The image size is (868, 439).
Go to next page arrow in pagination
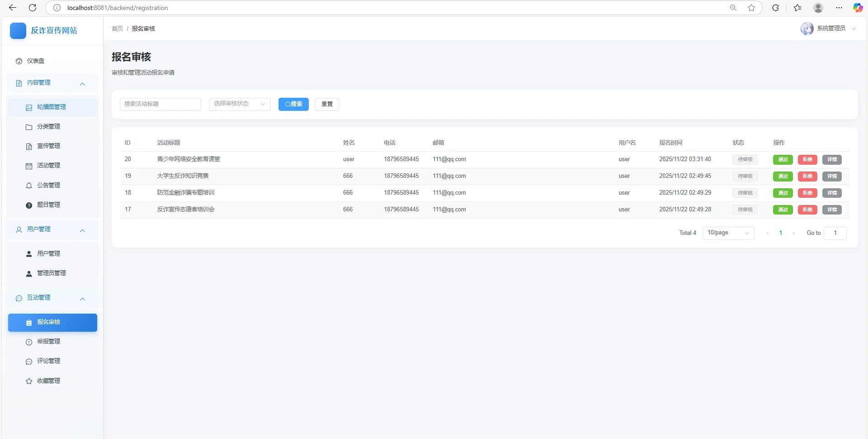[x=793, y=233]
